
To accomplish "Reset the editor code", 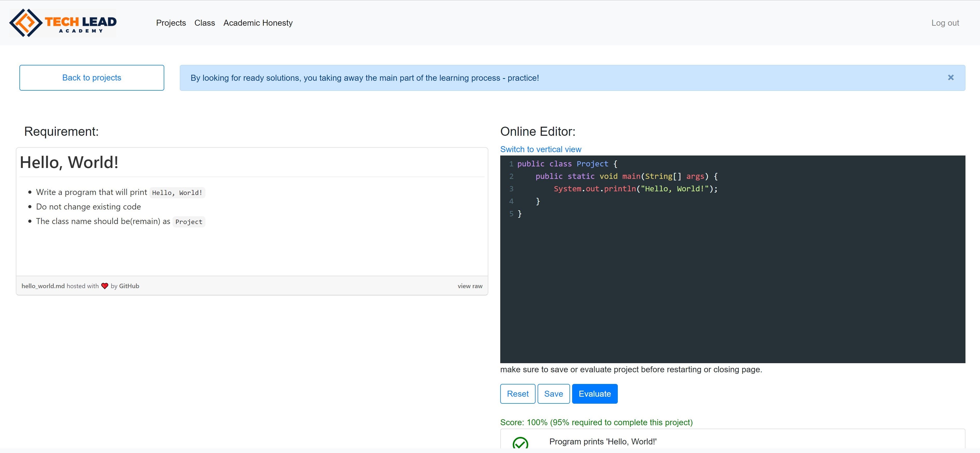I will [x=517, y=394].
